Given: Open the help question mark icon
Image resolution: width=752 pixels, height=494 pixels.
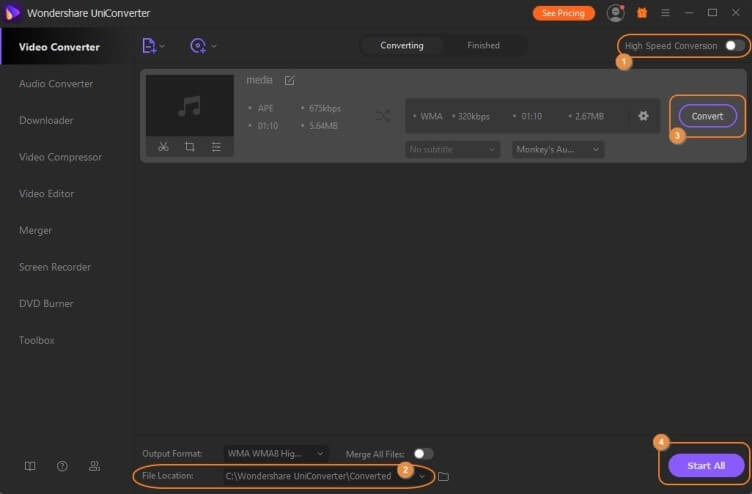Looking at the screenshot, I should (62, 466).
